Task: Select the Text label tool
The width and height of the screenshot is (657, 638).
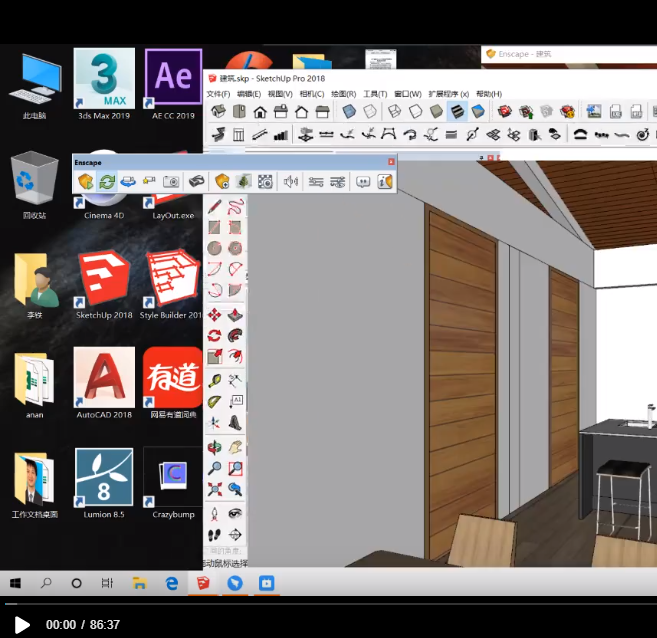Action: 235,401
